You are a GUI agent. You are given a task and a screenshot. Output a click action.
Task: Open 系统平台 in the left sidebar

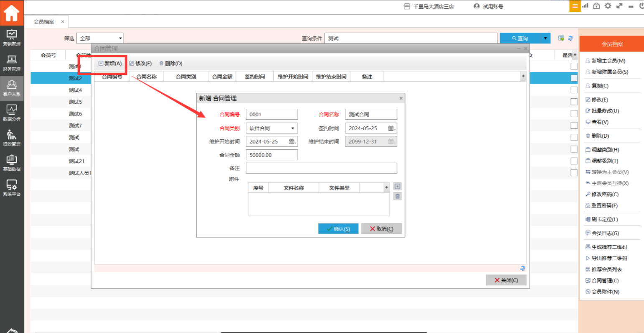coord(12,188)
